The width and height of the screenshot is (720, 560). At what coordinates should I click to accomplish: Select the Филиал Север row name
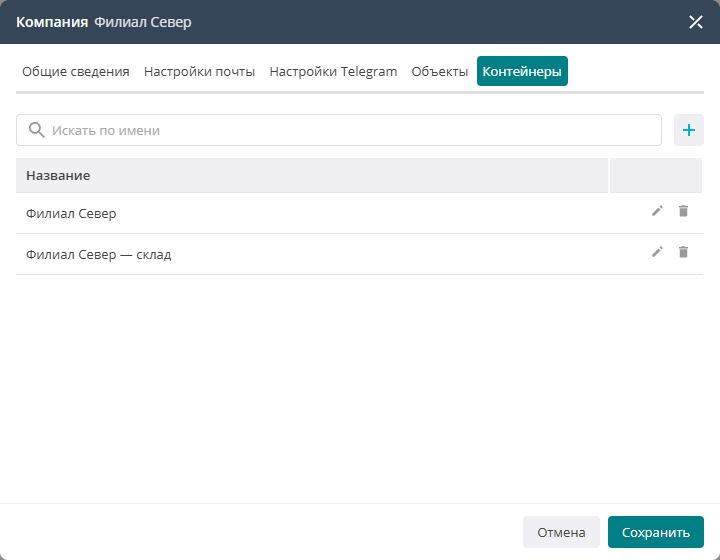click(x=71, y=213)
